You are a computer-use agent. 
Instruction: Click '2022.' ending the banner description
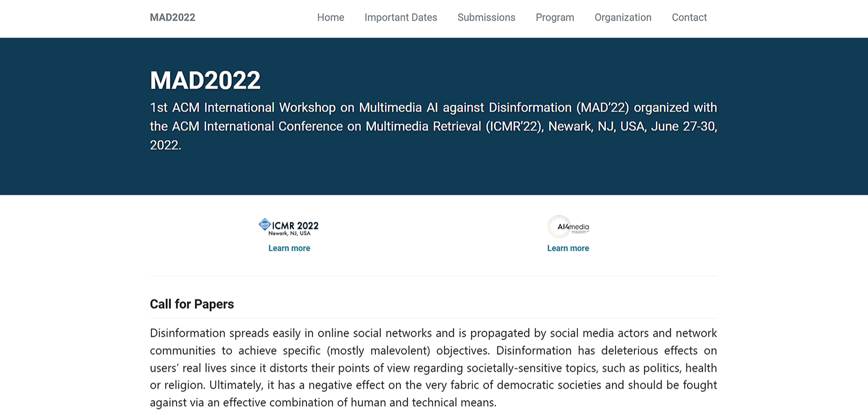165,145
